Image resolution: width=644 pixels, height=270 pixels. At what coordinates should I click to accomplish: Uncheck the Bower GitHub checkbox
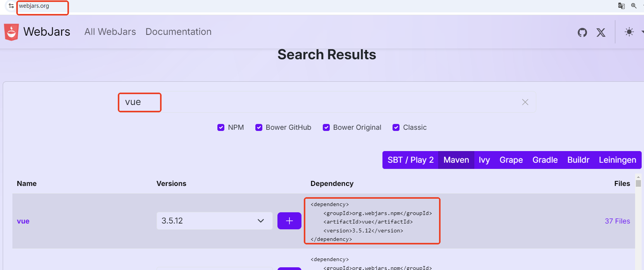pyautogui.click(x=259, y=127)
